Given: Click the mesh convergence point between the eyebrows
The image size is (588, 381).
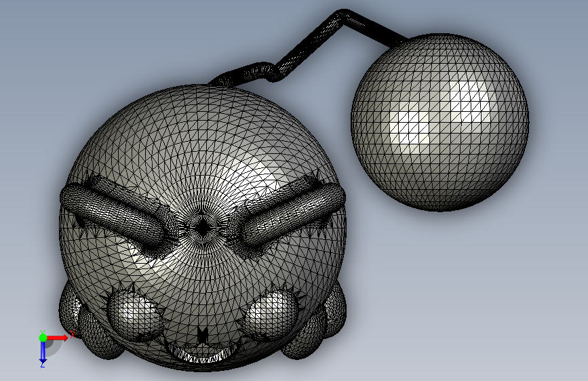Looking at the screenshot, I should (x=203, y=227).
